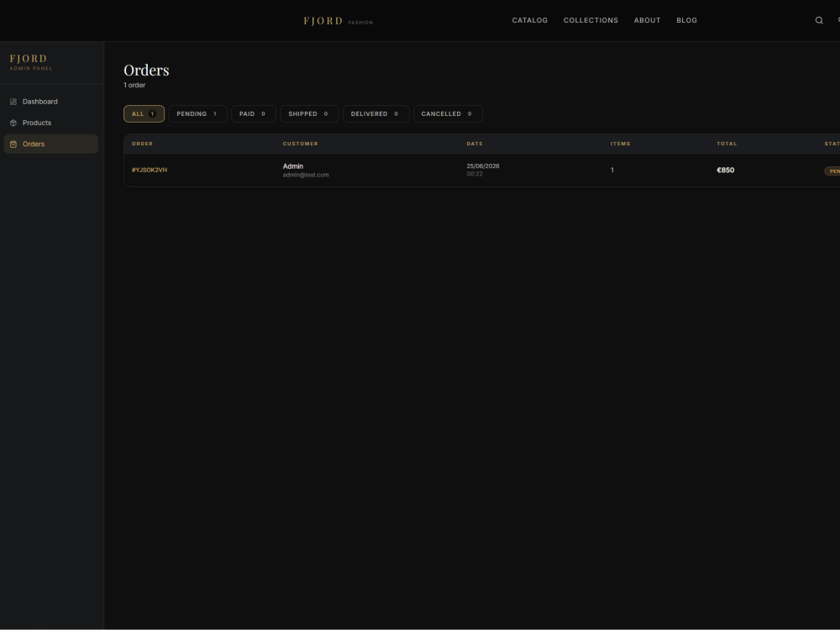This screenshot has height=630, width=840.
Task: Click the CUSTOMER column header
Action: coord(300,144)
